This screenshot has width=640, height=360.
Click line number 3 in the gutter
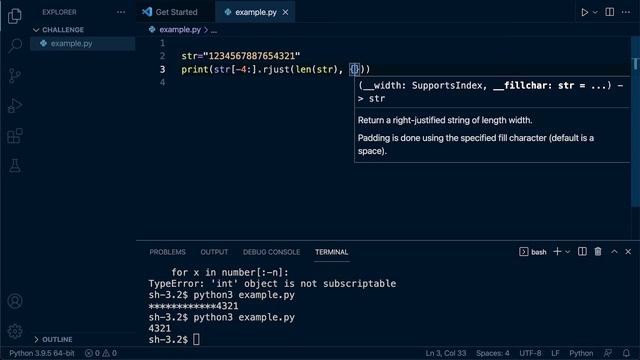(162, 69)
